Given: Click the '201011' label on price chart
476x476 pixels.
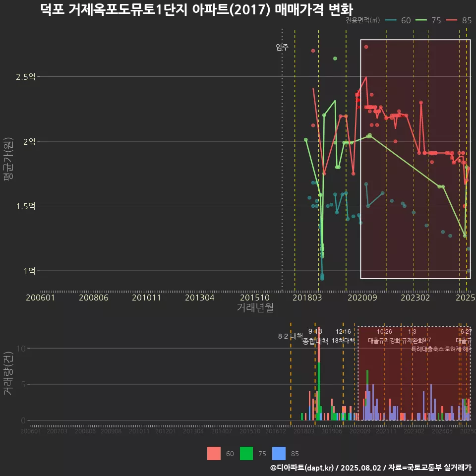Looking at the screenshot, I should tap(146, 297).
